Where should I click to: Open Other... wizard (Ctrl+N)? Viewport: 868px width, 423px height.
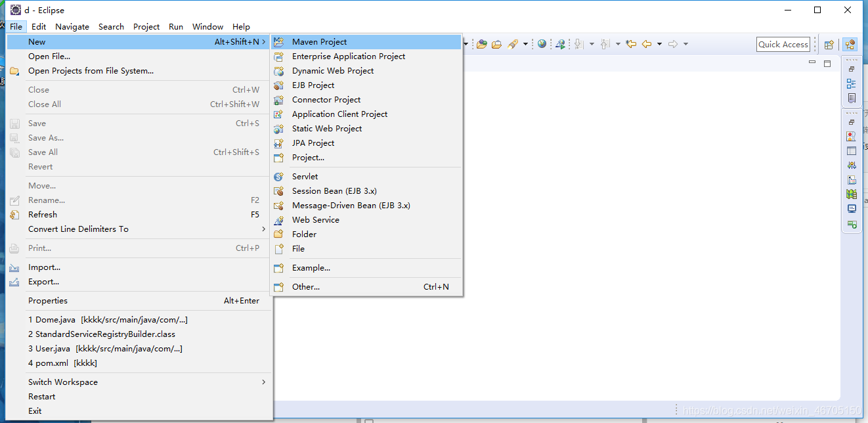click(x=366, y=287)
